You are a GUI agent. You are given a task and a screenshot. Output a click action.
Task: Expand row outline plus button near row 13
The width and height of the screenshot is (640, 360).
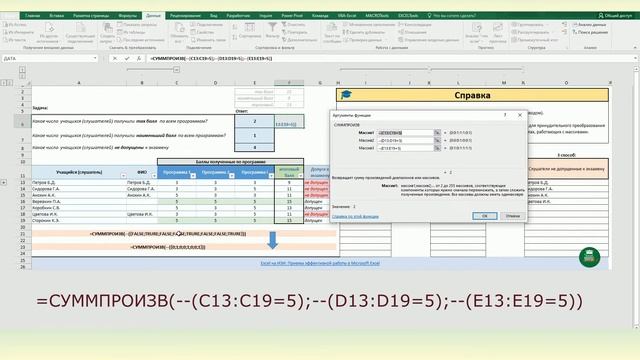(4, 182)
